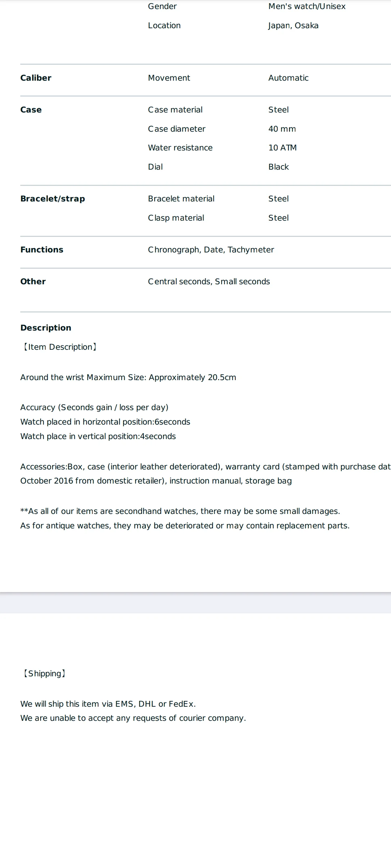Viewport: 391px width, 868px height.
Task: Click the wrist maximum size line
Action: [x=128, y=377]
